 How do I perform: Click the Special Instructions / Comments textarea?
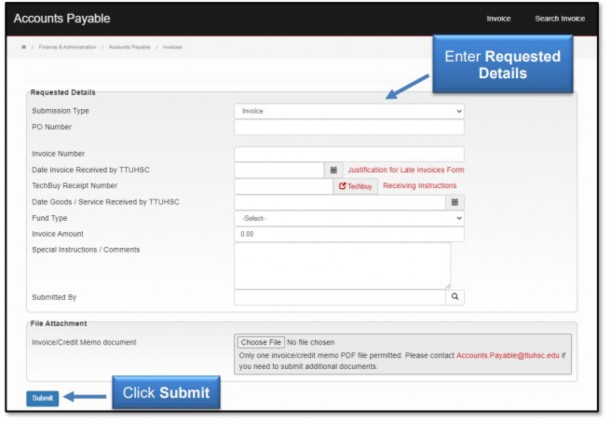pyautogui.click(x=343, y=266)
